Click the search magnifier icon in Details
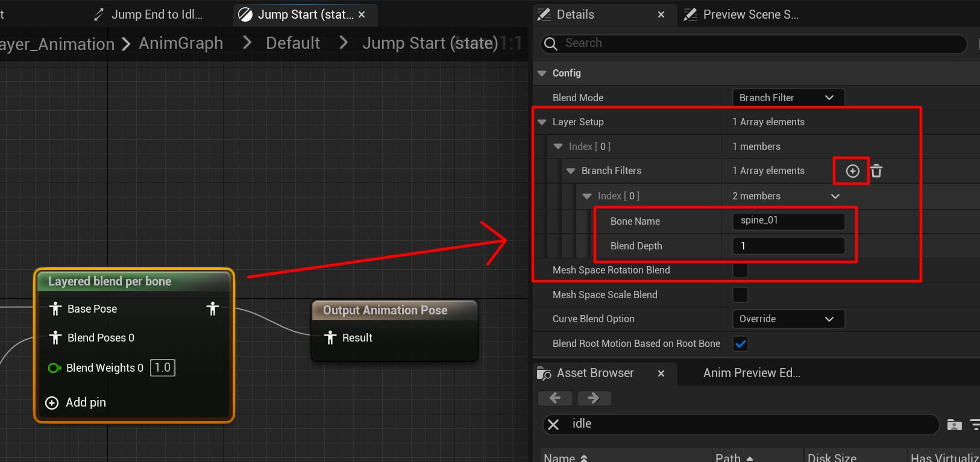Image resolution: width=980 pixels, height=462 pixels. coord(550,43)
